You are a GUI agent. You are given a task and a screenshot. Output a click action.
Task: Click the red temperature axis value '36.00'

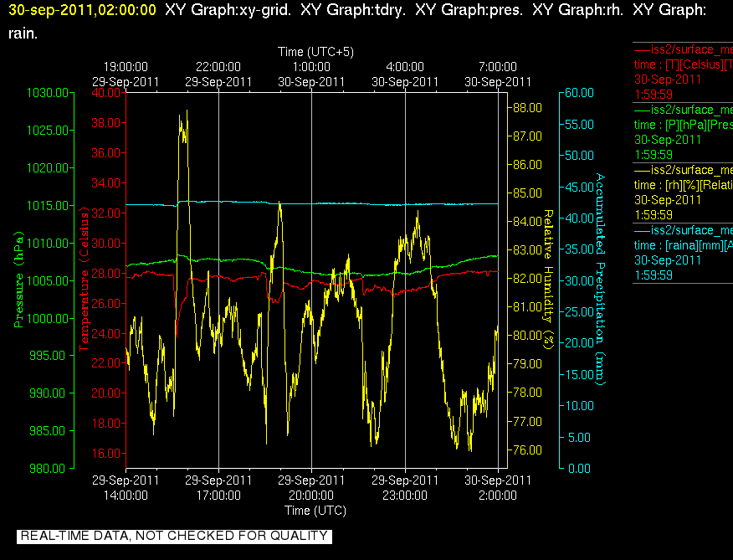pos(105,153)
